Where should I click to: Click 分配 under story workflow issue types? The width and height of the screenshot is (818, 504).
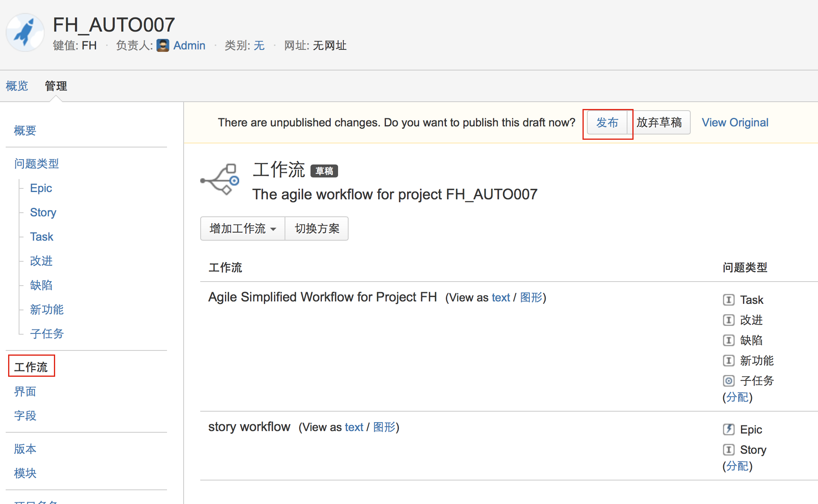pos(737,466)
